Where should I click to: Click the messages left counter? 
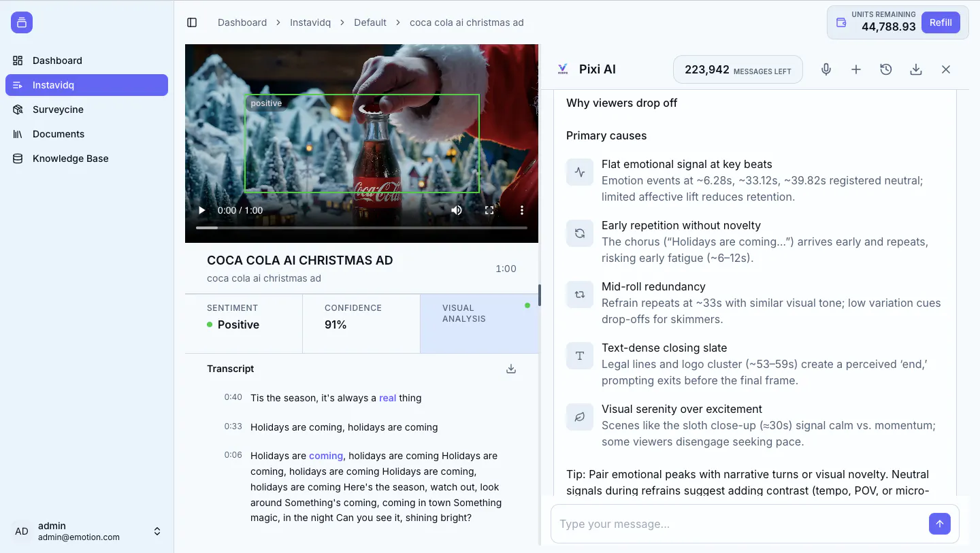point(738,69)
